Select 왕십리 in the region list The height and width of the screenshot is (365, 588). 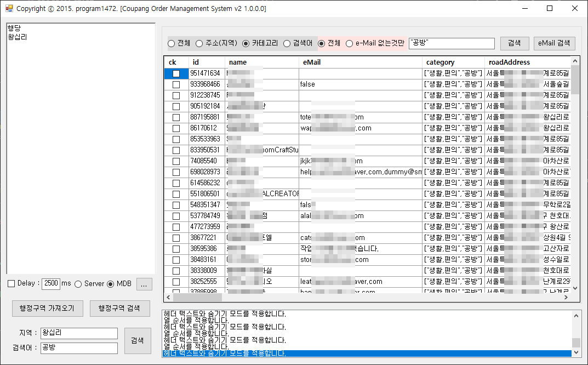[x=18, y=37]
